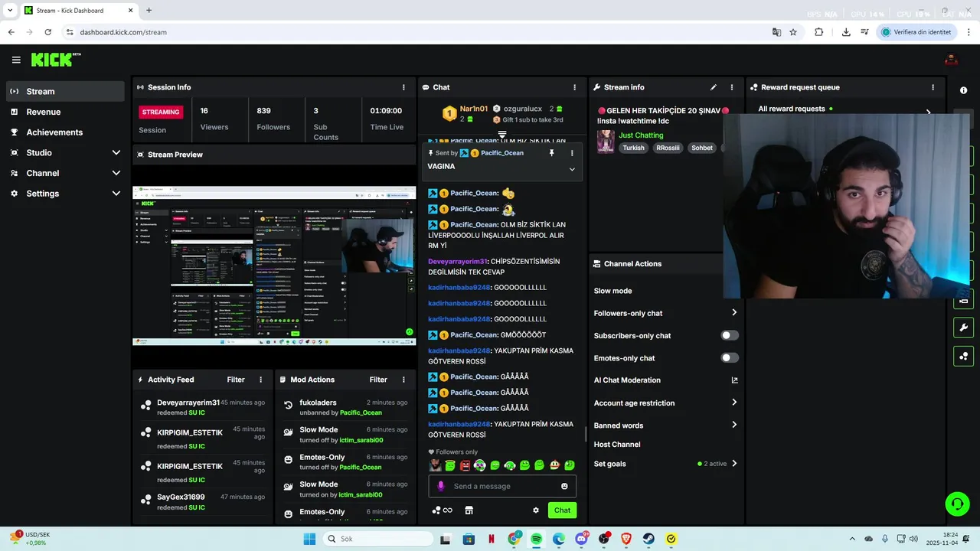Click Deveyarrayerim31 username in chat
The height and width of the screenshot is (551, 980).
458,262
